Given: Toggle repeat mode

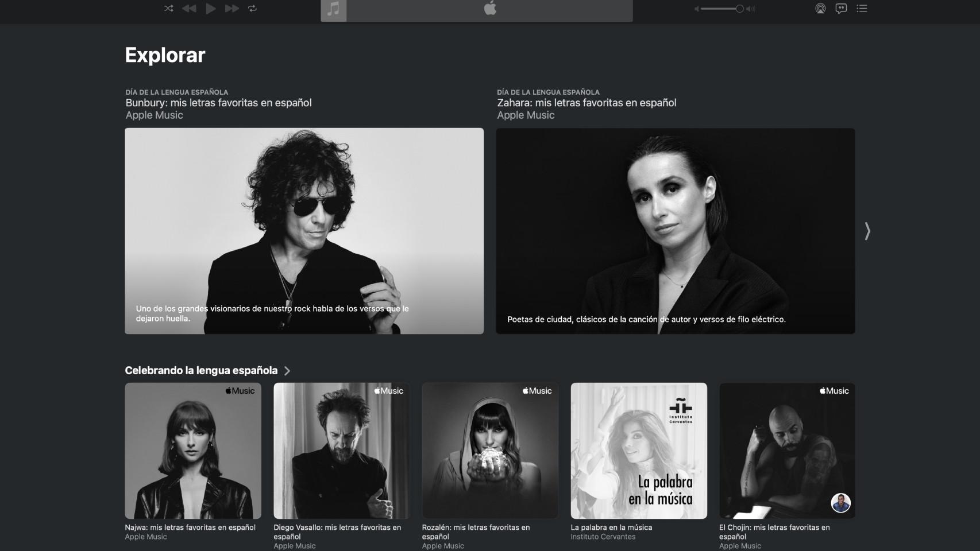Looking at the screenshot, I should click(252, 9).
